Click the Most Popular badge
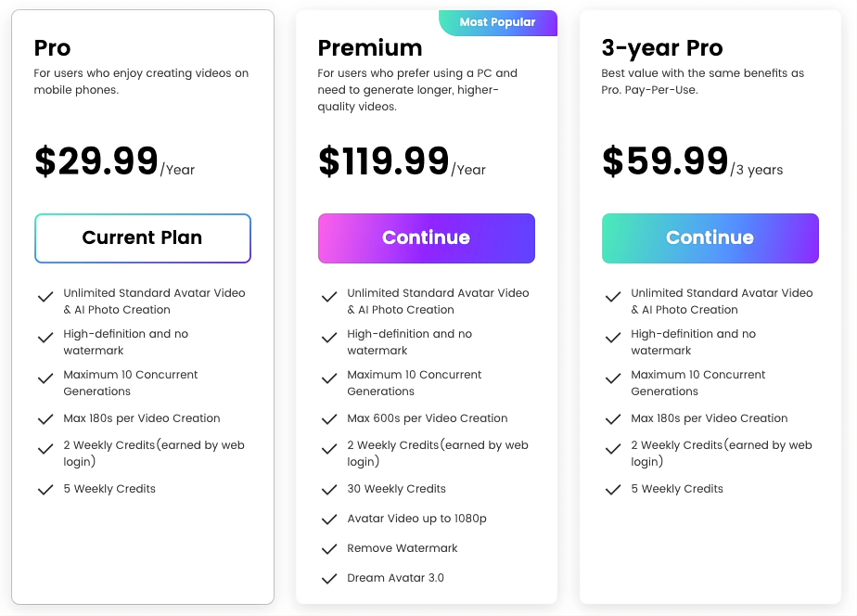857x616 pixels. (498, 23)
